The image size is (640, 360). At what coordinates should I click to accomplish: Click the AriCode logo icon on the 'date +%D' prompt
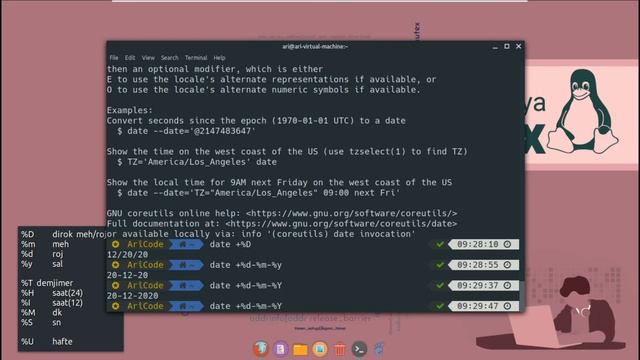116,244
